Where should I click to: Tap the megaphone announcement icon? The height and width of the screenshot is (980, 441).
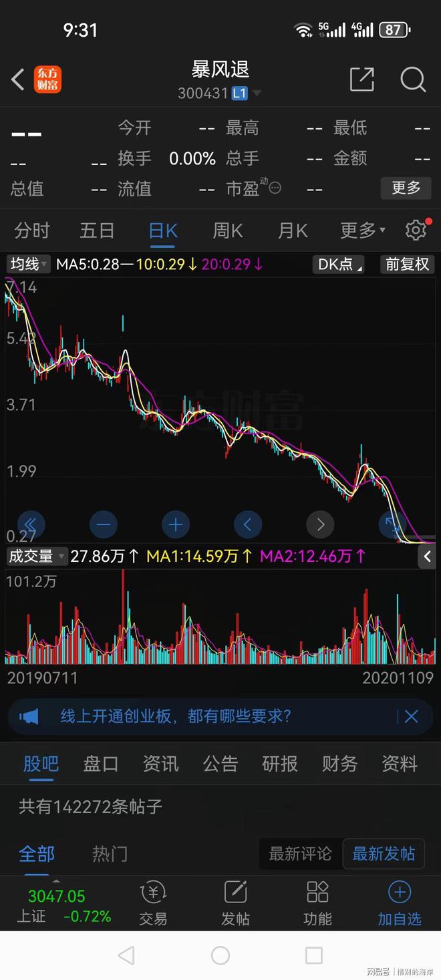tap(29, 717)
